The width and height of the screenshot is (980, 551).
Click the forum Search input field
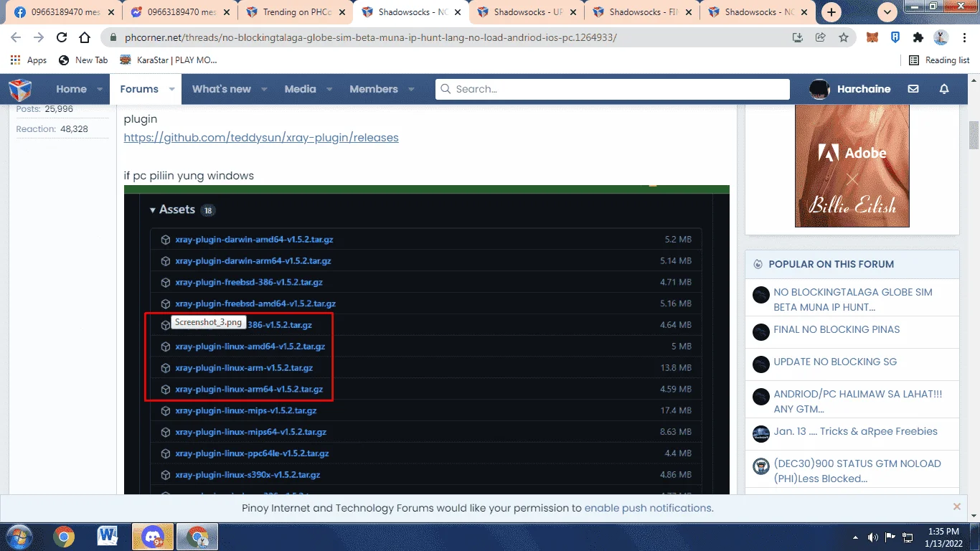pyautogui.click(x=612, y=89)
